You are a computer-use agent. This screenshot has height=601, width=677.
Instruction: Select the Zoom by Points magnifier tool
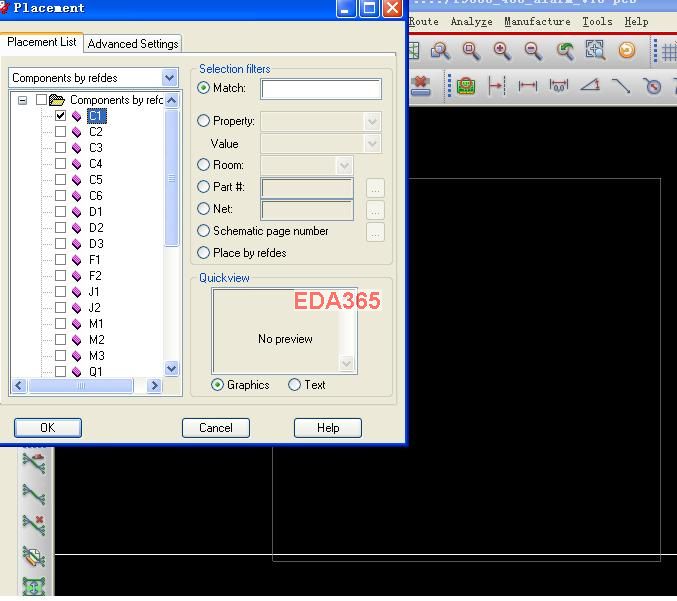click(440, 51)
